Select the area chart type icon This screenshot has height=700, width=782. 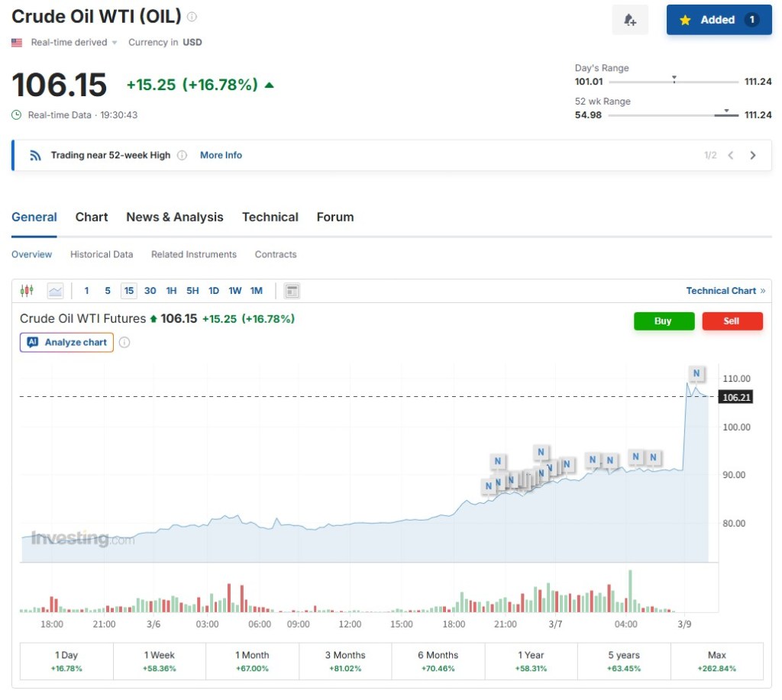click(x=55, y=291)
